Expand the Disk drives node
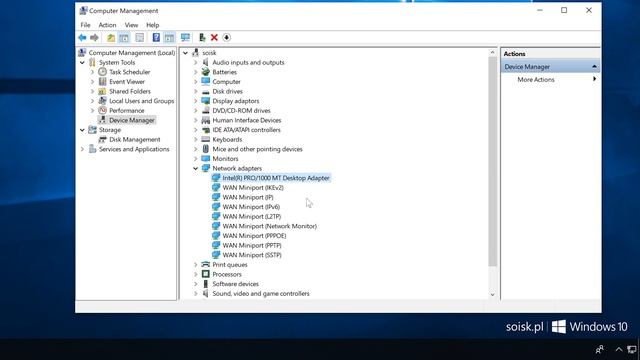This screenshot has width=640, height=360. pyautogui.click(x=196, y=91)
